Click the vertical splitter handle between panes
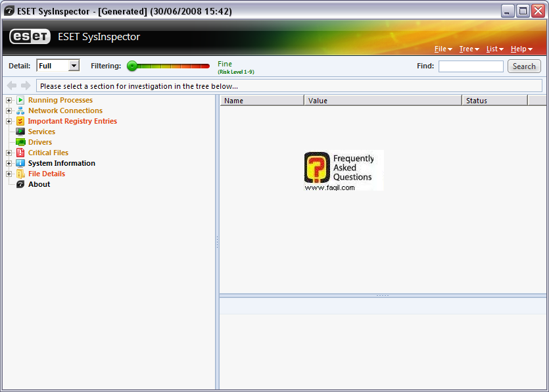Image resolution: width=549 pixels, height=392 pixels. point(217,242)
